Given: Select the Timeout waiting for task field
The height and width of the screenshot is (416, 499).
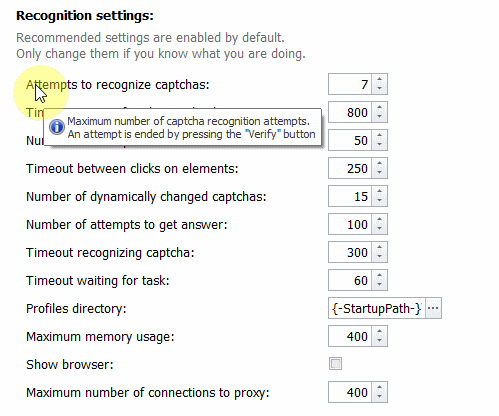Looking at the screenshot, I should 350,280.
